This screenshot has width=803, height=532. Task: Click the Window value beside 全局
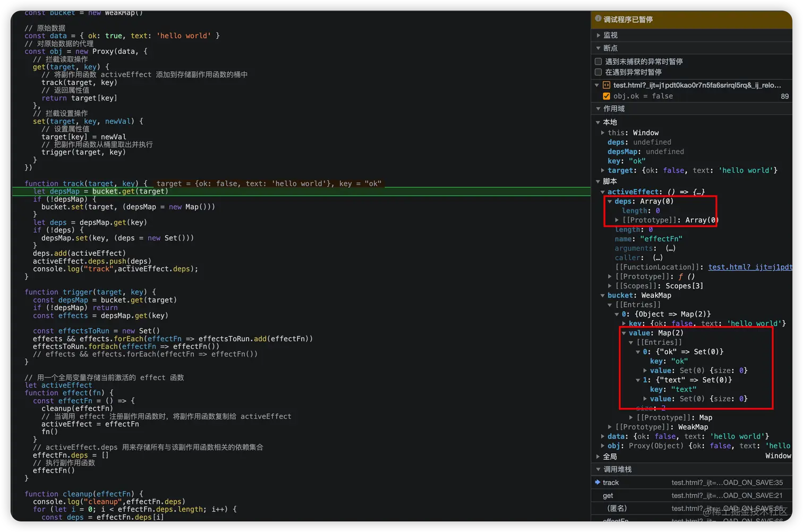pyautogui.click(x=778, y=456)
